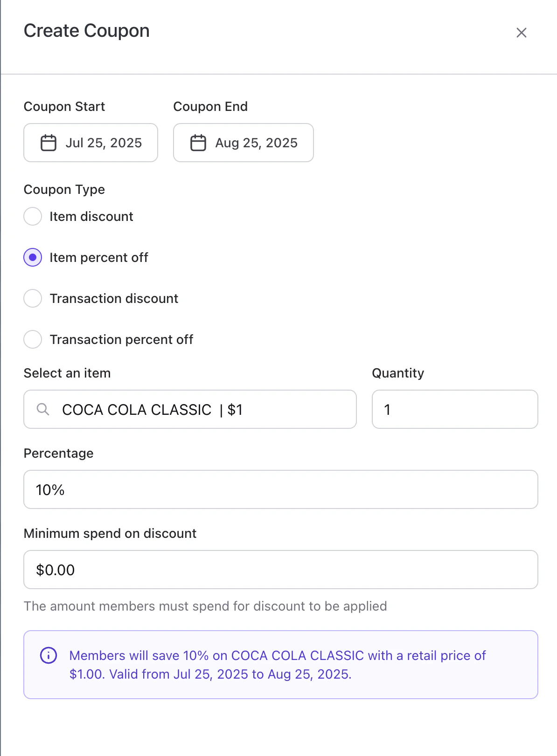Click the Transaction discount label text

114,298
